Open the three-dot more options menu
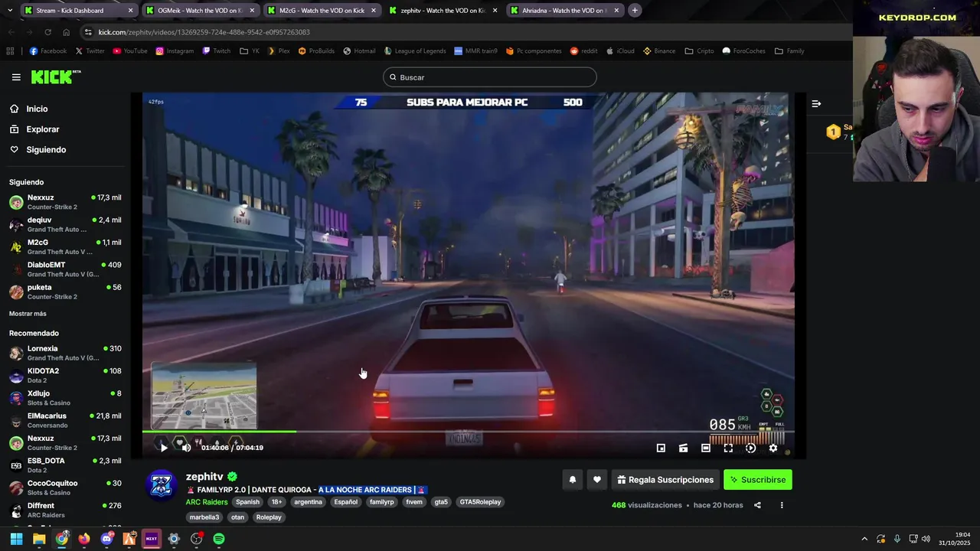The image size is (980, 551). click(782, 505)
